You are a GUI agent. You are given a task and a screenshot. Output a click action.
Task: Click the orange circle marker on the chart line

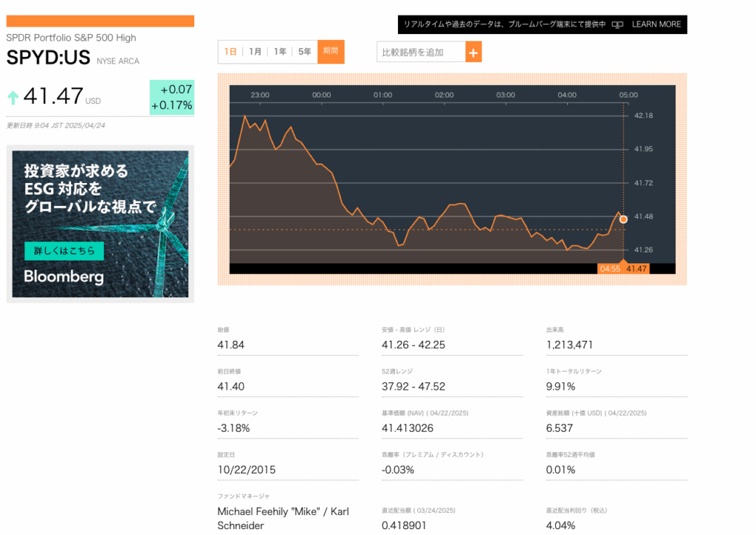623,219
